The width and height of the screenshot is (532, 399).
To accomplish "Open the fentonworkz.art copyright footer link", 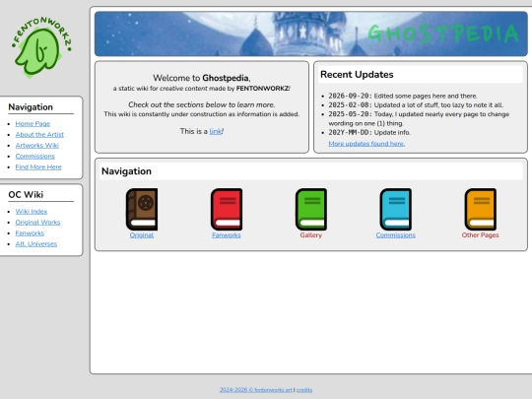I will (256, 390).
